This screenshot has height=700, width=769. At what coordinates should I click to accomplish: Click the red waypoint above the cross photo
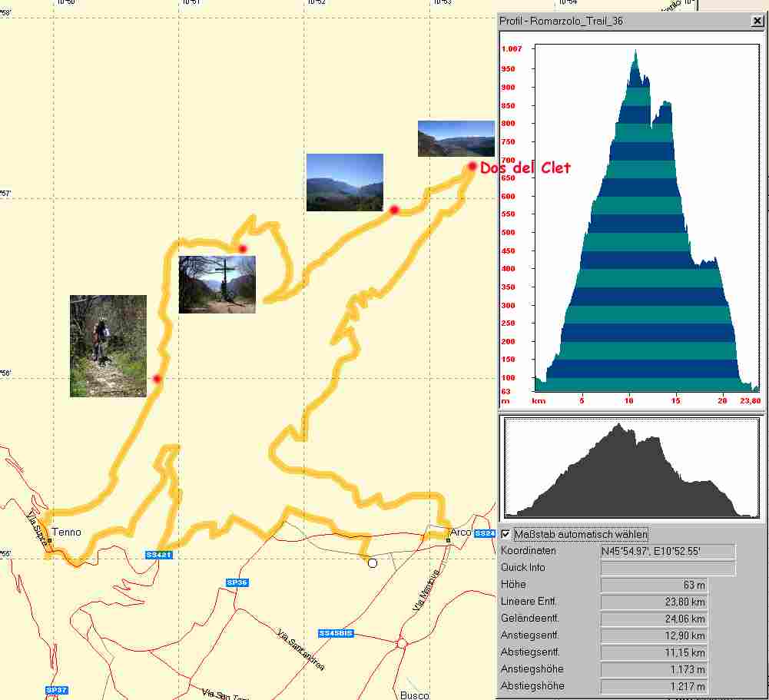click(x=242, y=248)
